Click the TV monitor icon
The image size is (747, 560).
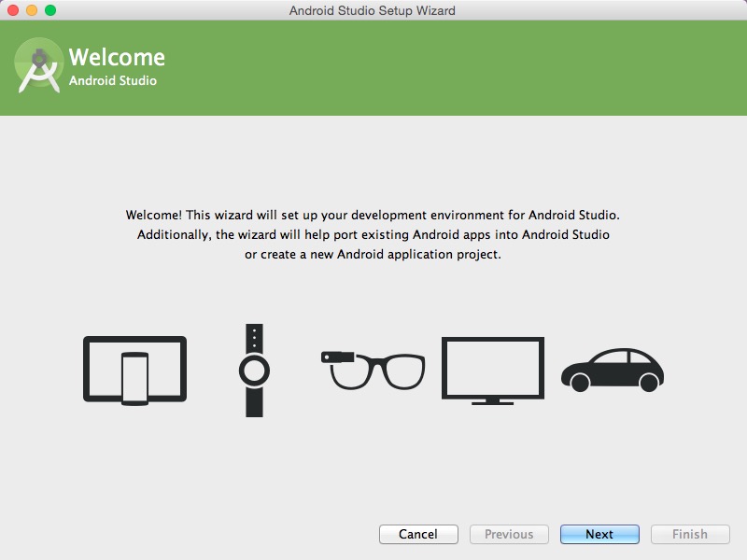tap(493, 371)
